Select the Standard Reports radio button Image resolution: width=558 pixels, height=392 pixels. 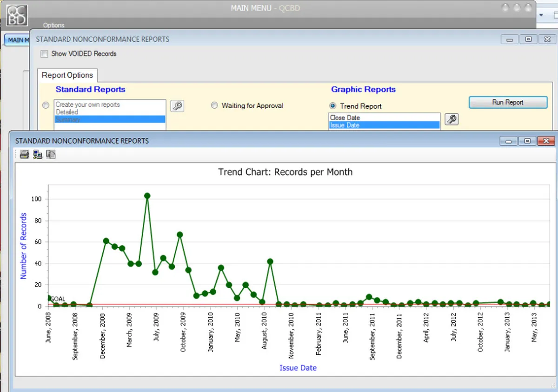46,105
